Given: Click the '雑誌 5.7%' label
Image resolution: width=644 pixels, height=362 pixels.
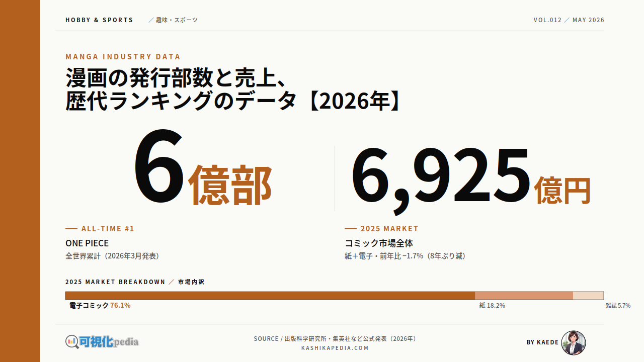Looking at the screenshot, I should pos(618,306).
